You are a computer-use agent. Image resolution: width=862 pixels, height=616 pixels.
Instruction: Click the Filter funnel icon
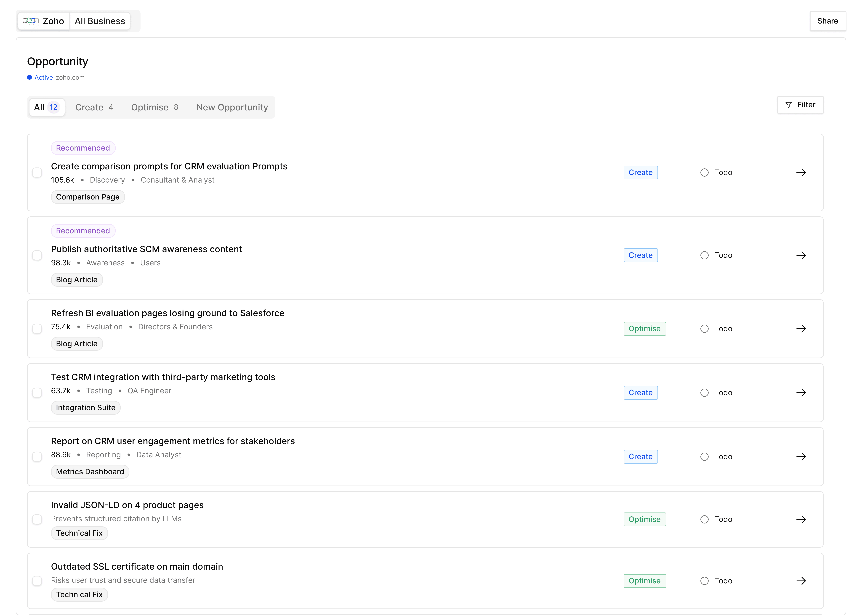click(x=788, y=105)
